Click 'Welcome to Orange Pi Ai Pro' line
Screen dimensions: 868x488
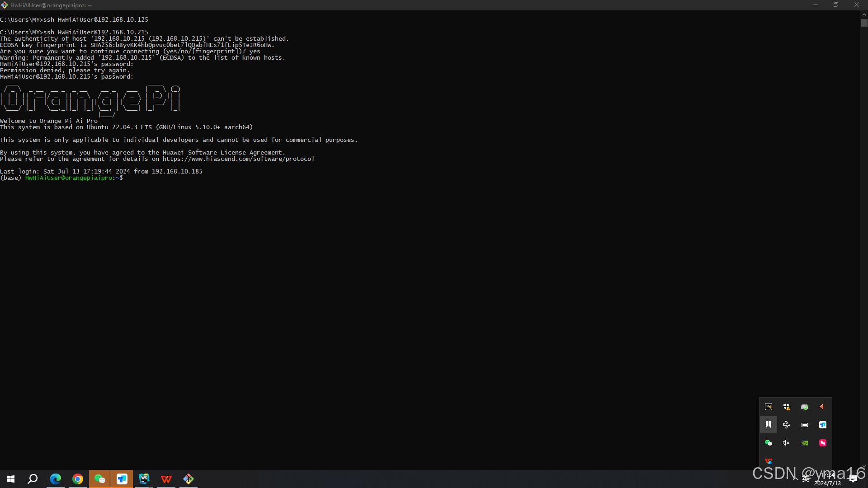49,121
